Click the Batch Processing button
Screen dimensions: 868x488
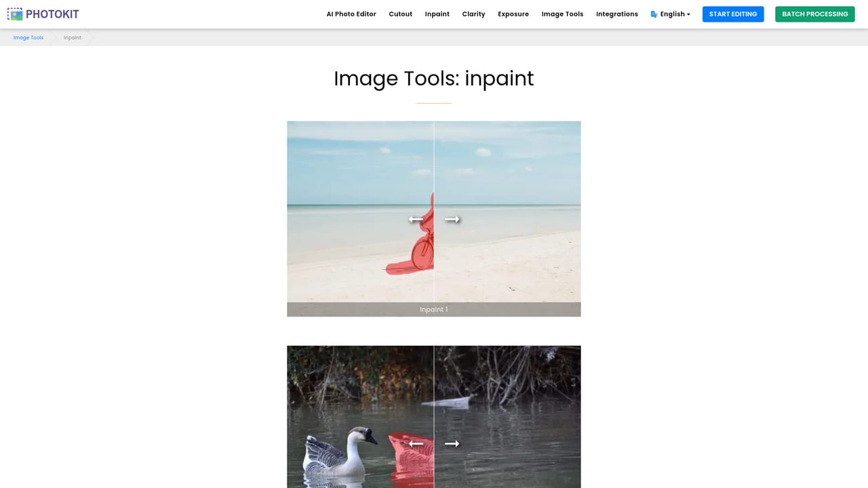(x=815, y=14)
